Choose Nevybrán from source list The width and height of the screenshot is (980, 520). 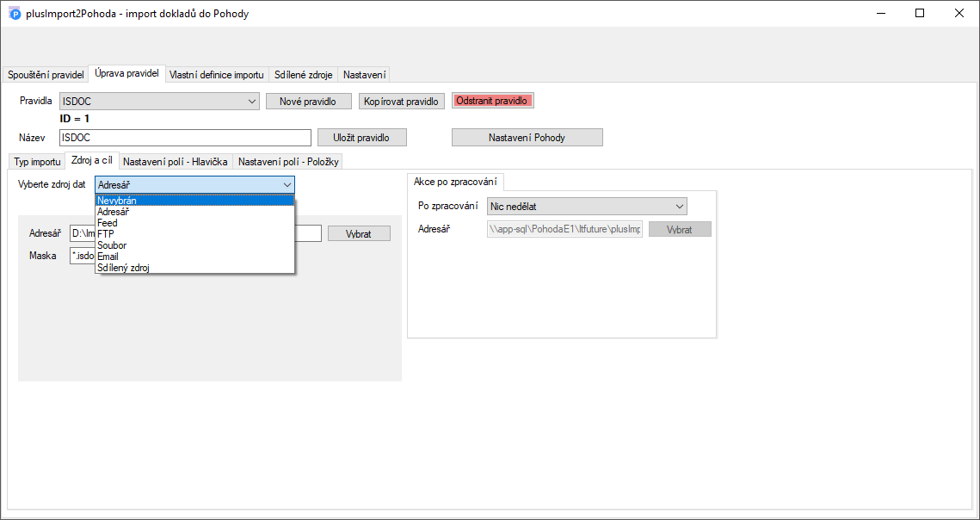[x=194, y=201]
